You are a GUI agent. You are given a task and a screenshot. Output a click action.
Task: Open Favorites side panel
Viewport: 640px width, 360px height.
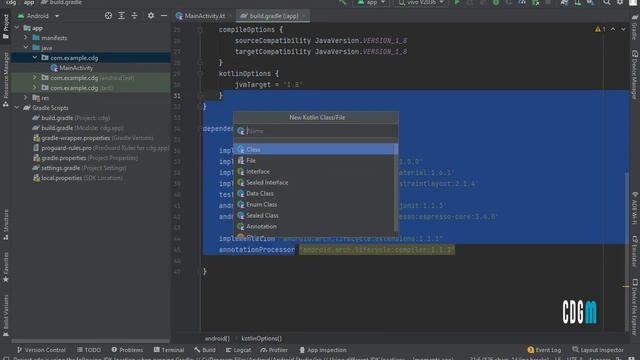click(x=6, y=267)
